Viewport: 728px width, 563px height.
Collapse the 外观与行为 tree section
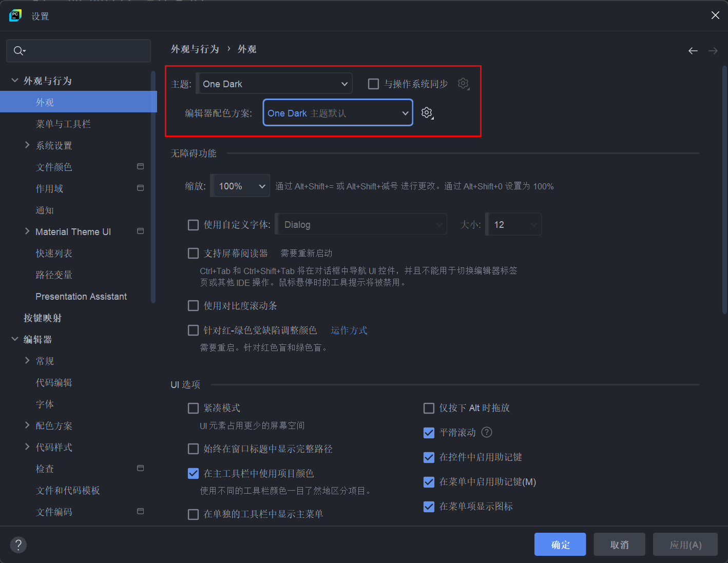pyautogui.click(x=15, y=81)
